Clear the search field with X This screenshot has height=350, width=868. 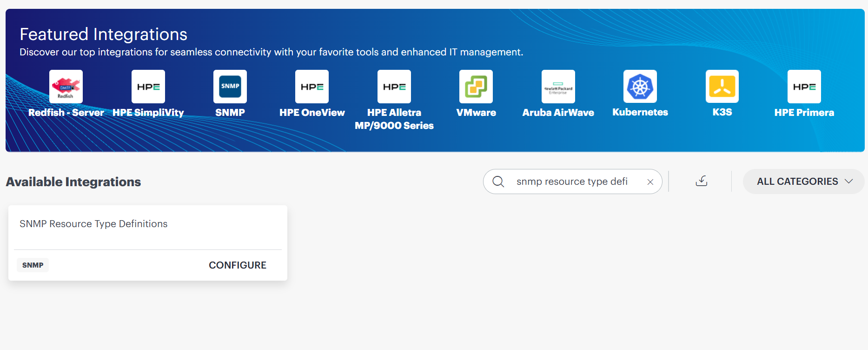(x=650, y=182)
